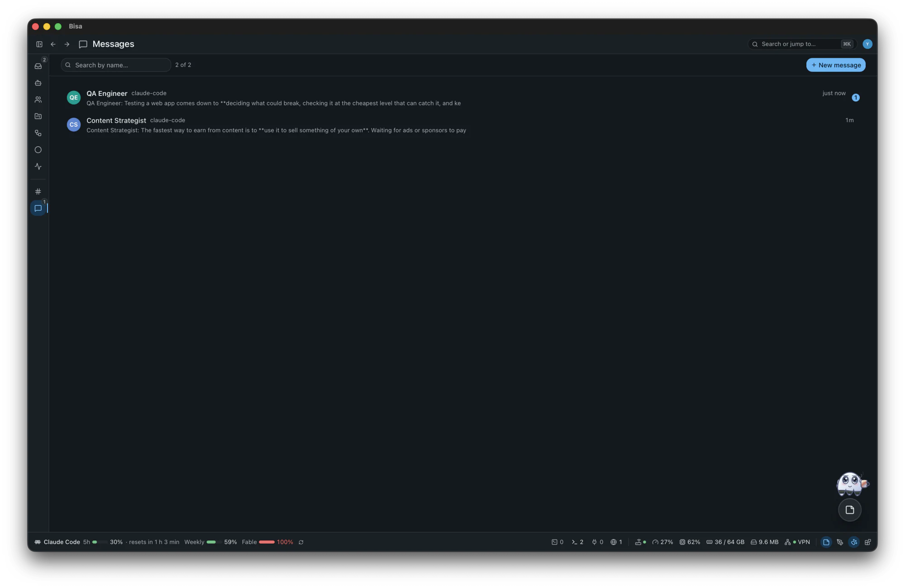Click the unread badge on QA Engineer row
The height and width of the screenshot is (588, 905).
[x=856, y=98]
